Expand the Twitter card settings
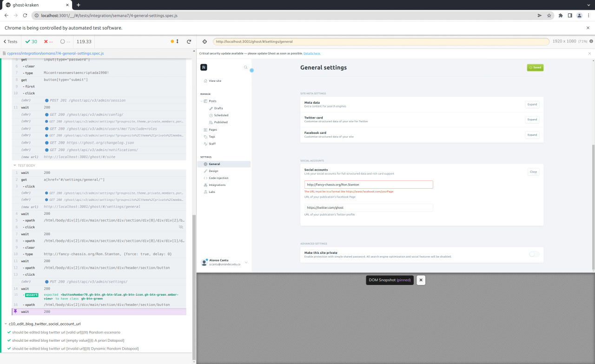Viewport: 595px width, 364px height. [532, 119]
